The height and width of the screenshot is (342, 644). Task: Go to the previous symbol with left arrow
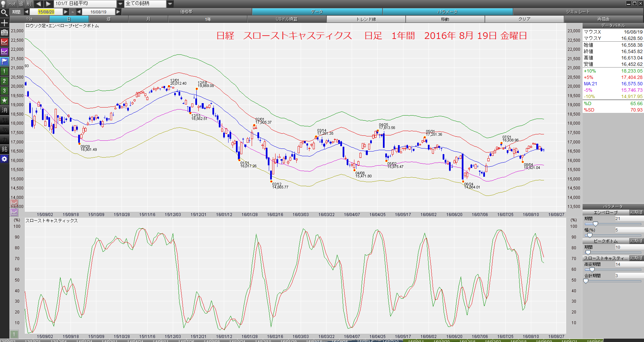(38, 4)
